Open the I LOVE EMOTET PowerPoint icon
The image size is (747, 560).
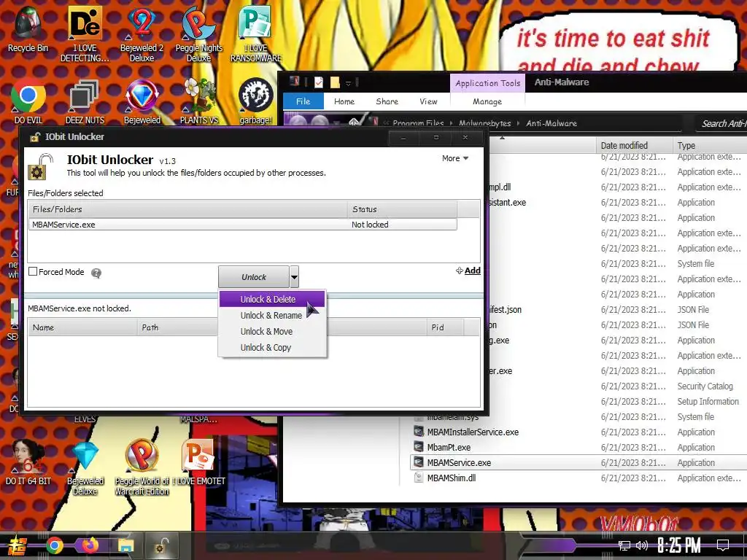point(198,462)
